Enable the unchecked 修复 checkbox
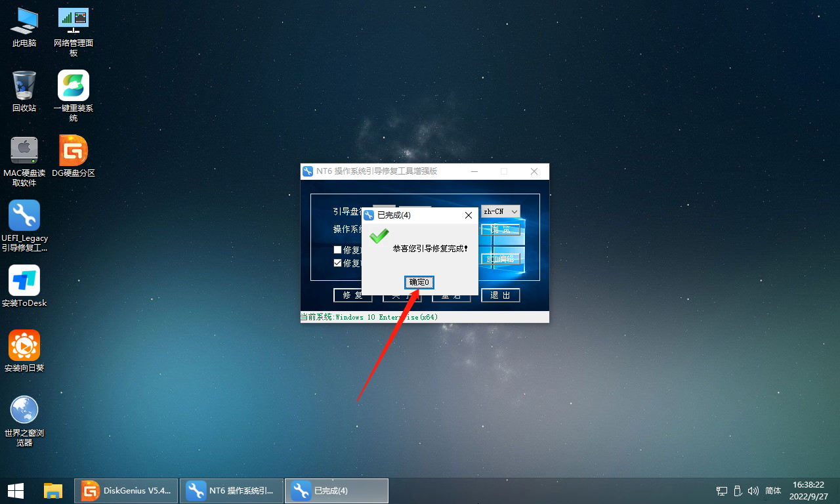Image resolution: width=840 pixels, height=504 pixels. [x=337, y=250]
